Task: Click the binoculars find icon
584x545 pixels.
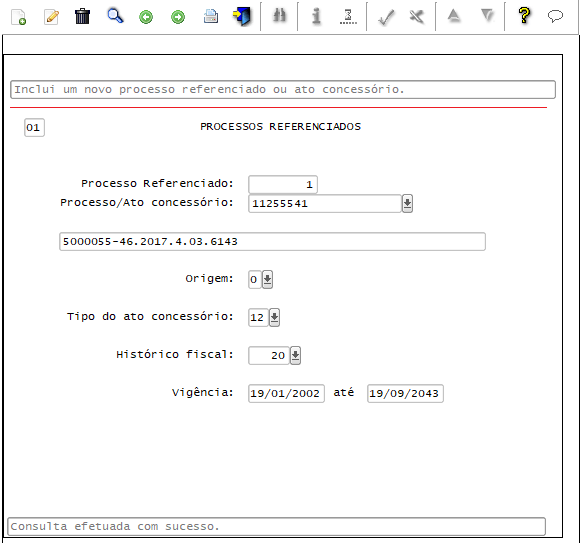Action: pos(279,15)
